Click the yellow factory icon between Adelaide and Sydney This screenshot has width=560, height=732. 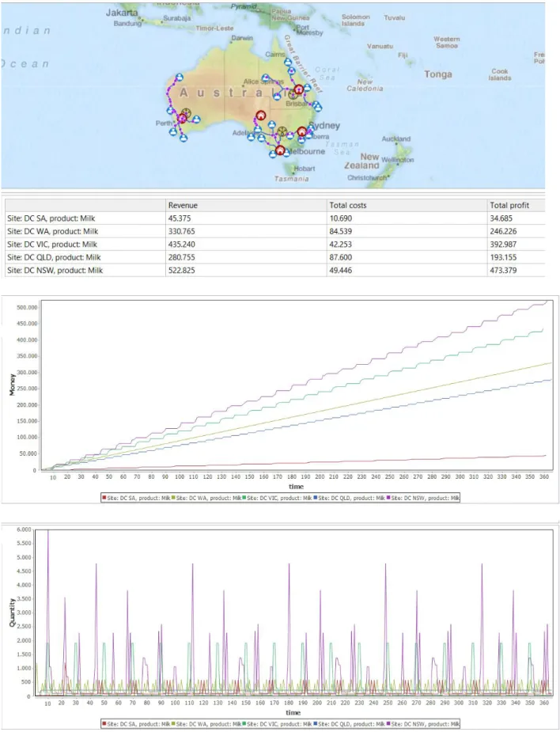click(282, 131)
